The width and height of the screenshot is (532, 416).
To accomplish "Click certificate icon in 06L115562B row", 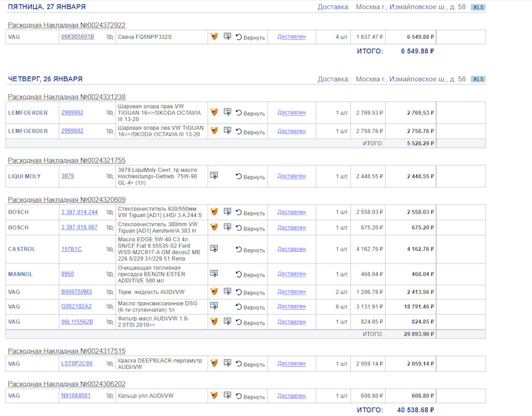I will point(227,321).
